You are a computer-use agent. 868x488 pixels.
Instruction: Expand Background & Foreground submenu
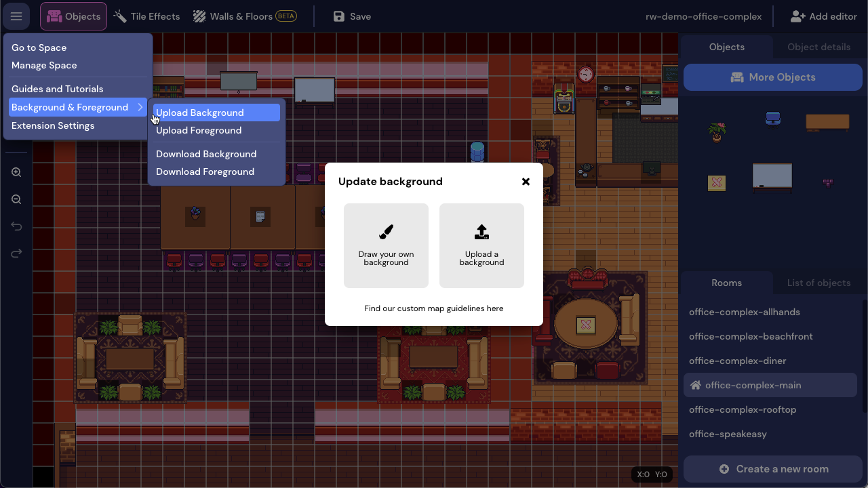[x=78, y=107]
